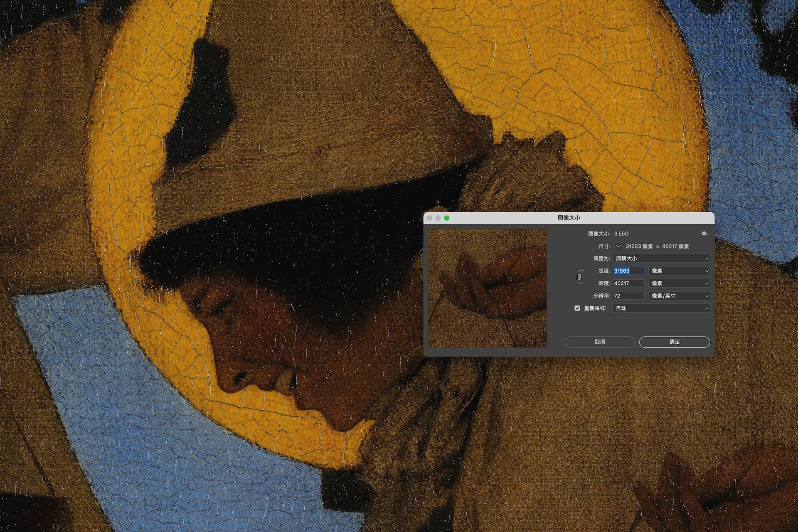Open the 宽度 unit dropdown showing 像素
The width and height of the screenshot is (798, 532).
tap(679, 271)
